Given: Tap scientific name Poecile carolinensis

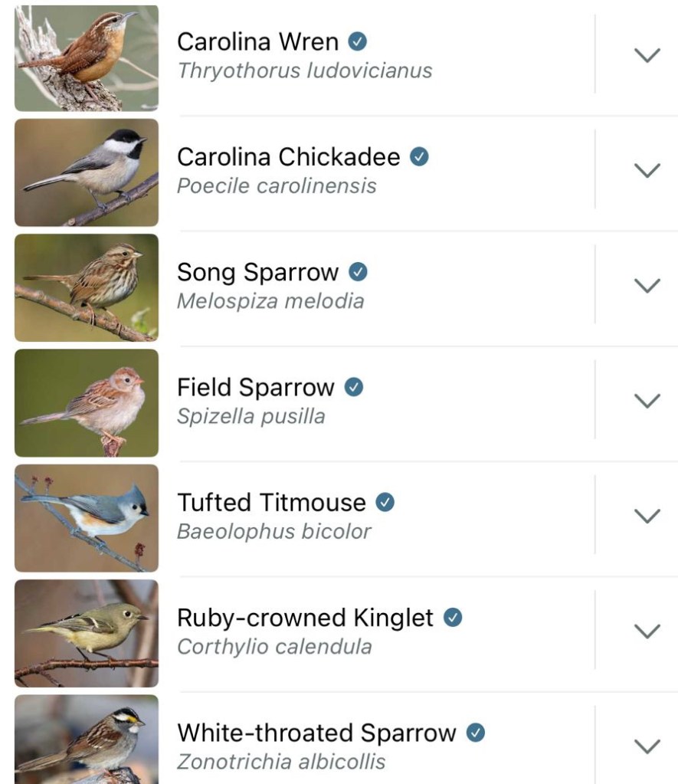Looking at the screenshot, I should [277, 186].
